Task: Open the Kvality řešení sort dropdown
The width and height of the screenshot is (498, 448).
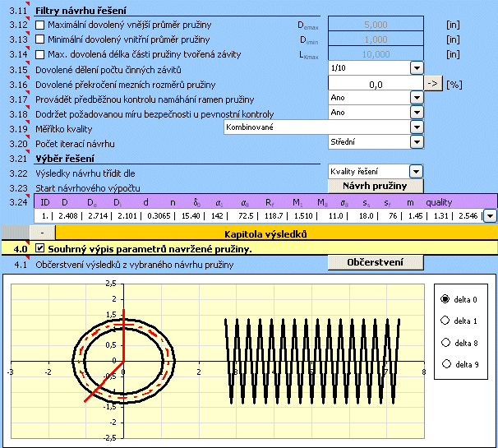Action: click(416, 171)
